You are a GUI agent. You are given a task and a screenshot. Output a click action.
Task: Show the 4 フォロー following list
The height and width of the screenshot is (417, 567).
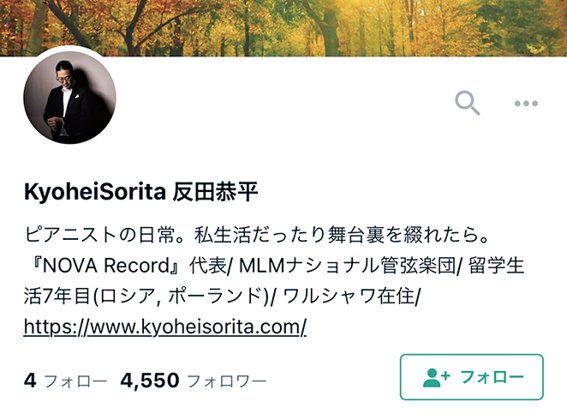[x=65, y=380]
